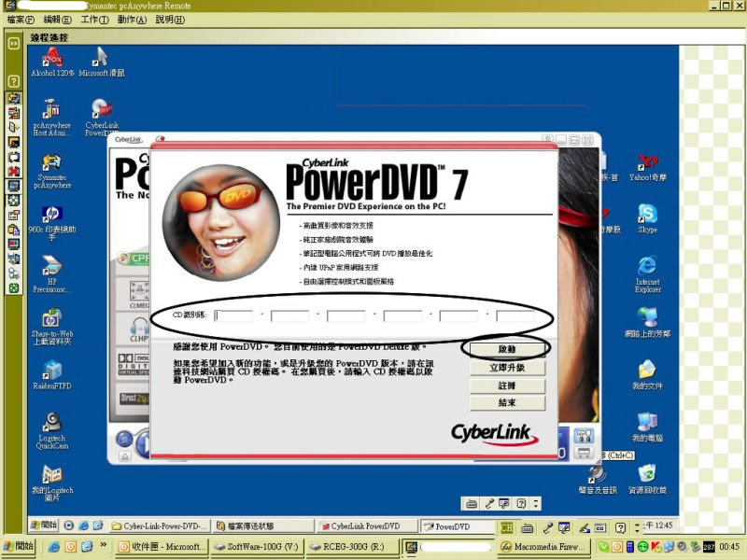Click the question mark help icon in the pcAnywhere sidebar
This screenshot has width=747, height=560.
click(14, 81)
